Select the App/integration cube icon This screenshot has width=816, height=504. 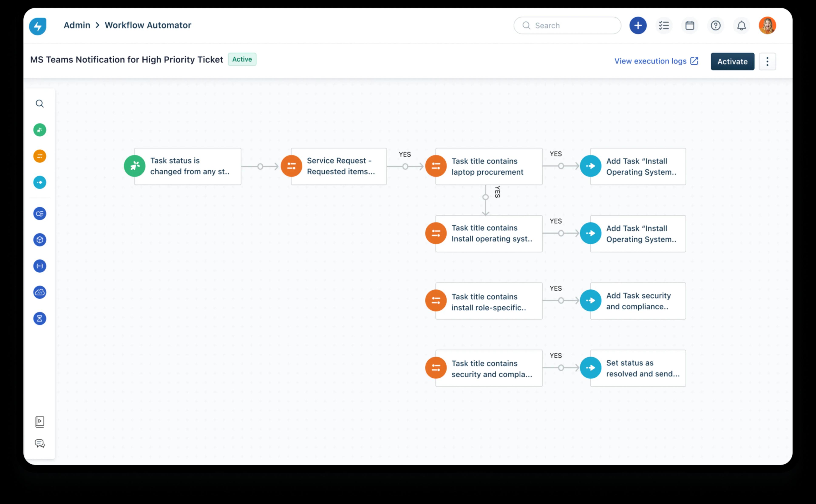tap(40, 239)
